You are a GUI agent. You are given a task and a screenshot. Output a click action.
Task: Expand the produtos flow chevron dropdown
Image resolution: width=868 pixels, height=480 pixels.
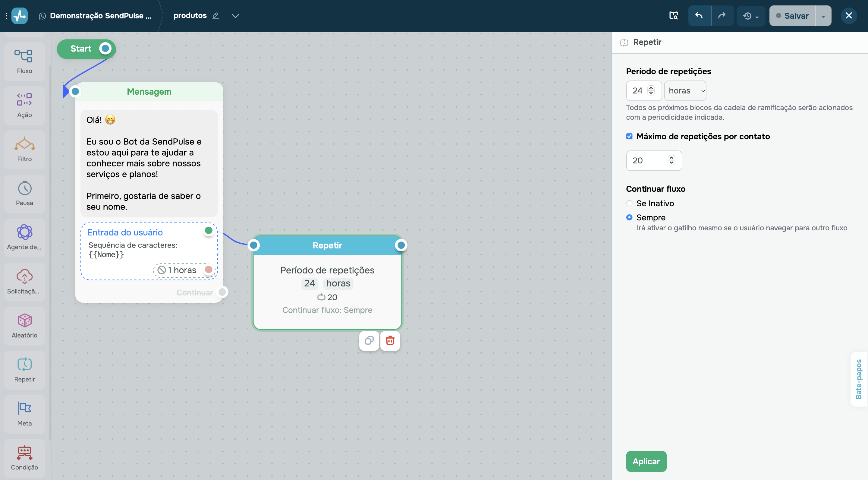point(235,16)
